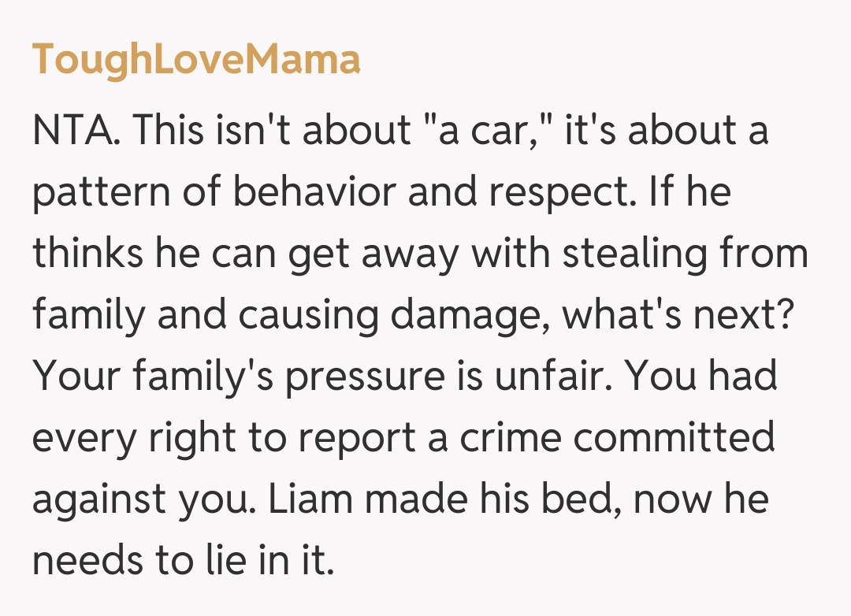Open the ToughLoveMama user profile
This screenshot has height=616, width=851.
tap(196, 60)
